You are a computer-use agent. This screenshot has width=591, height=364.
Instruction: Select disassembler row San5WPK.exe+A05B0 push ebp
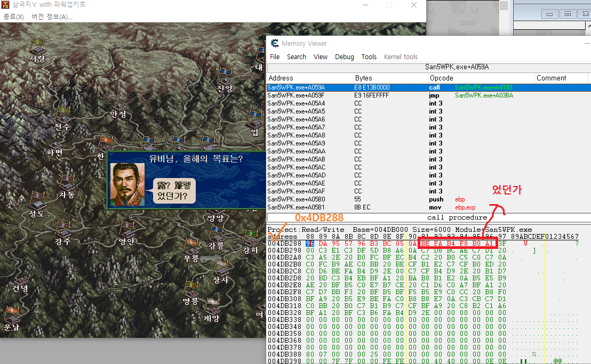(x=429, y=199)
